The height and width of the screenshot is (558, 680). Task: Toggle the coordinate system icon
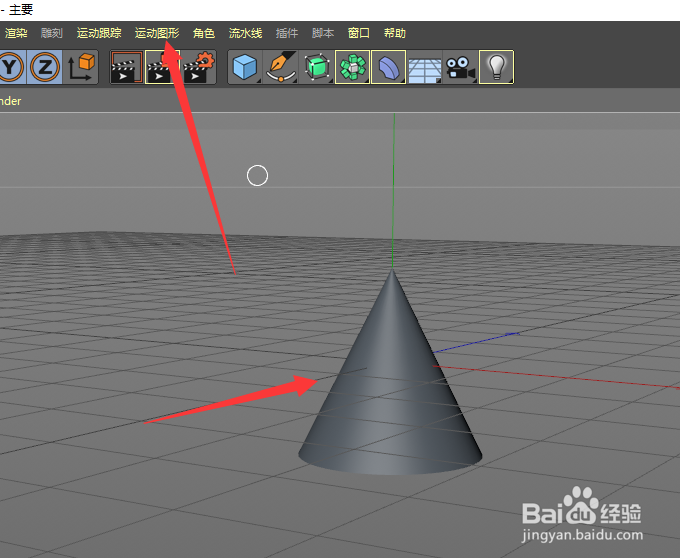(81, 67)
